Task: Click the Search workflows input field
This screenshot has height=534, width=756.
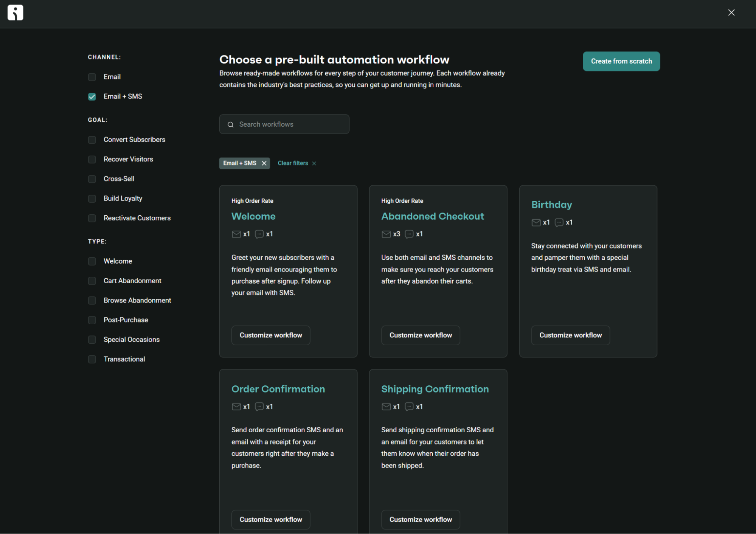Action: point(284,124)
